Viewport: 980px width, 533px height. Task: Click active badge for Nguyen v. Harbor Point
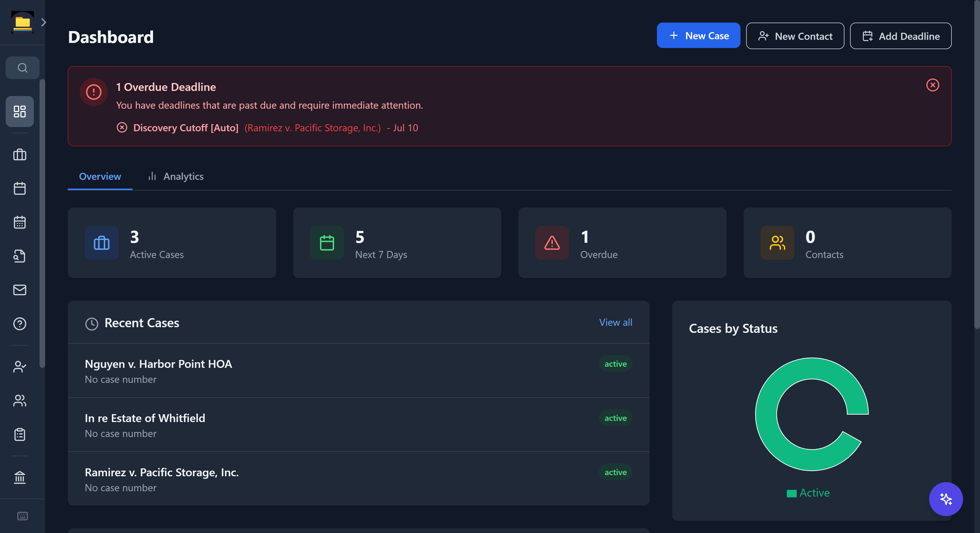pos(616,364)
